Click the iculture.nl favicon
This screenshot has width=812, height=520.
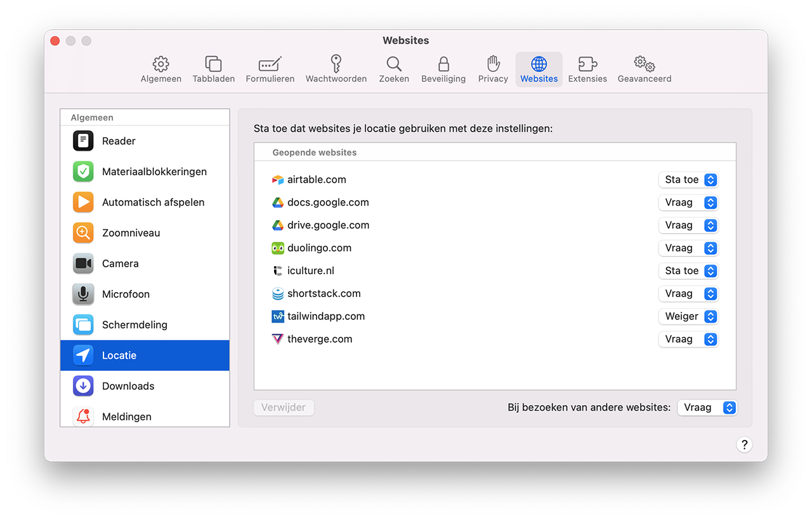click(278, 271)
